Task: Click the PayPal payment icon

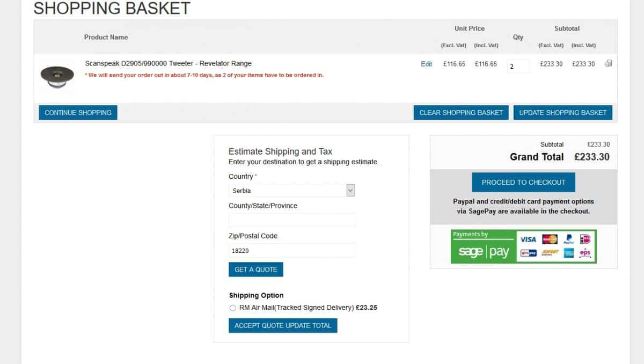Action: 569,239
